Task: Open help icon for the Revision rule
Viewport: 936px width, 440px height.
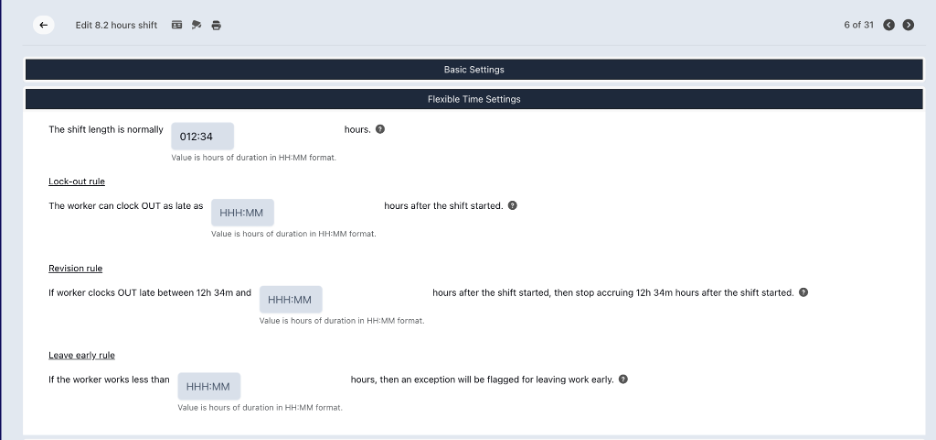Action: coord(803,293)
